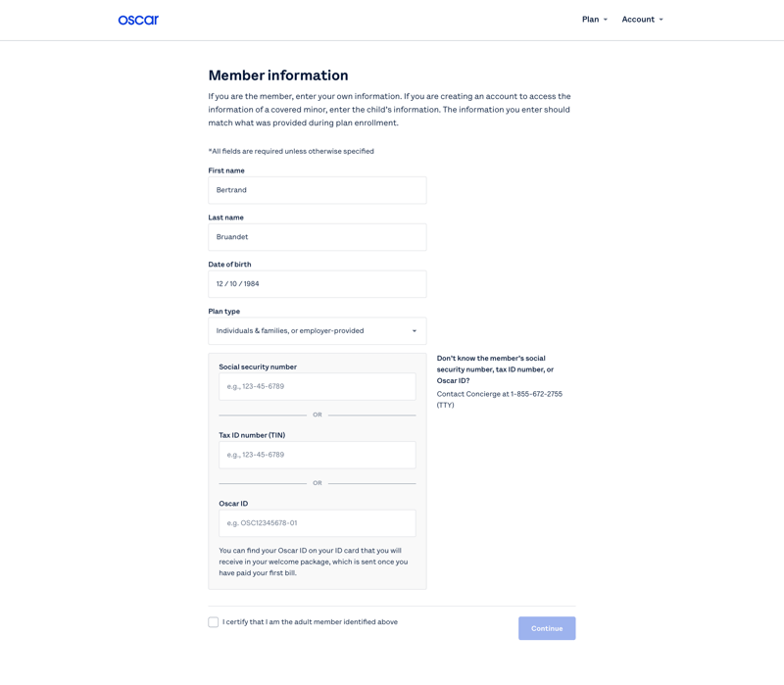Click the grey member identifier panel
784x685 pixels.
coord(317,470)
